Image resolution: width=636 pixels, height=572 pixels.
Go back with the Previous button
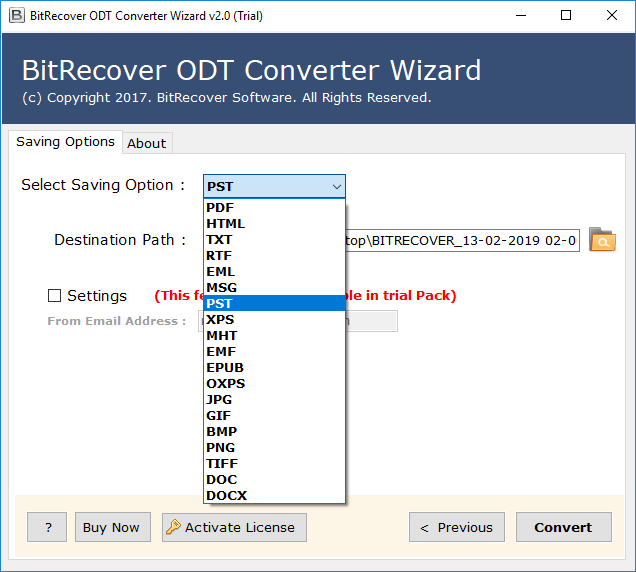[x=457, y=527]
